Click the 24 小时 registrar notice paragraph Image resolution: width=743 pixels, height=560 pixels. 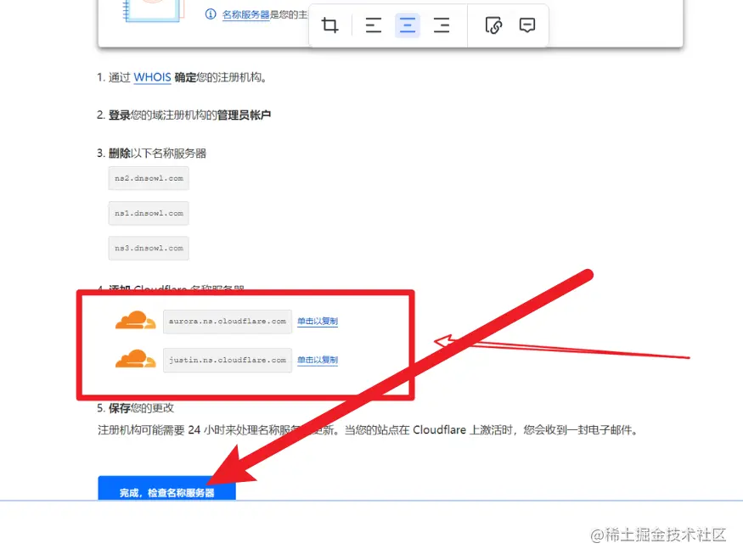(x=369, y=430)
